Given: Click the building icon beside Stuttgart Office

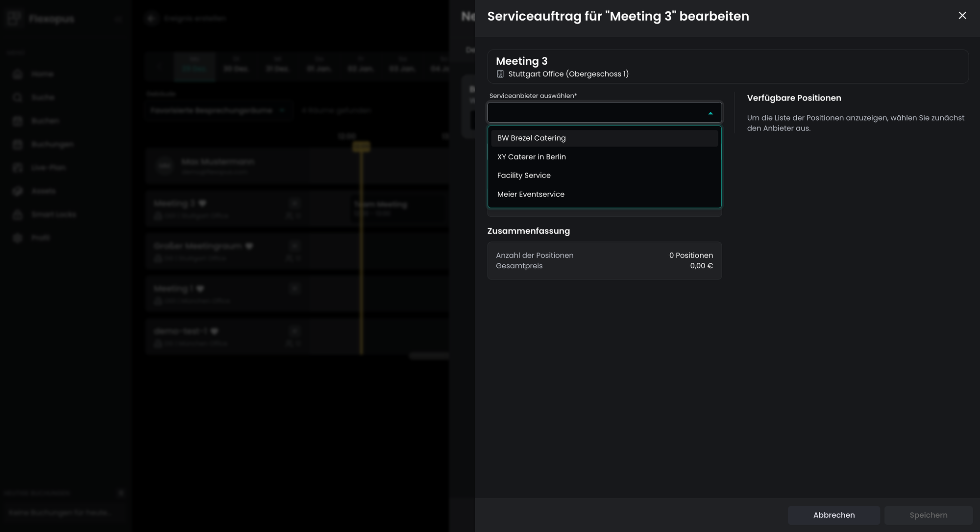Looking at the screenshot, I should (x=500, y=74).
